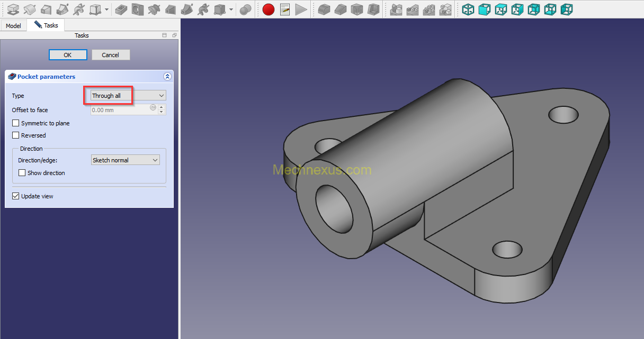
Task: Select the Draft tool
Action: 357,9
